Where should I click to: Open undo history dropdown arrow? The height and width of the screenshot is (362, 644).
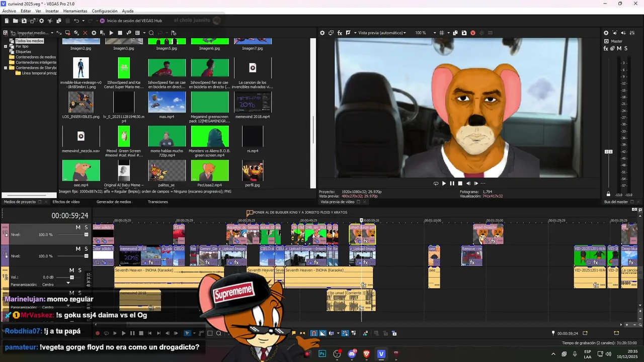click(84, 21)
